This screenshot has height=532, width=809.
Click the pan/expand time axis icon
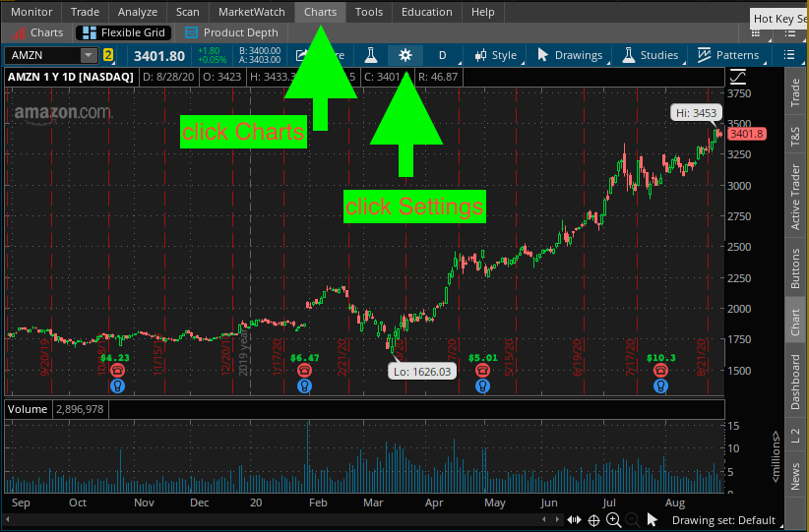click(x=574, y=520)
